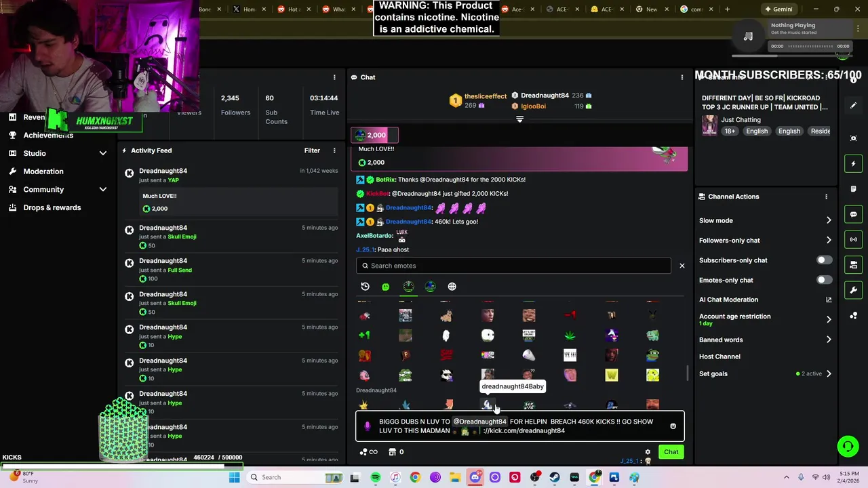Expand Slow mode options
Screen dimensions: 868x488
click(829, 220)
